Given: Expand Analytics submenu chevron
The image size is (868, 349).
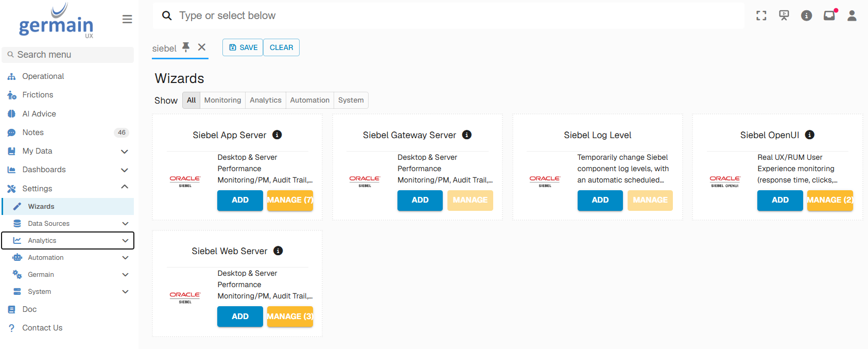Looking at the screenshot, I should (125, 241).
